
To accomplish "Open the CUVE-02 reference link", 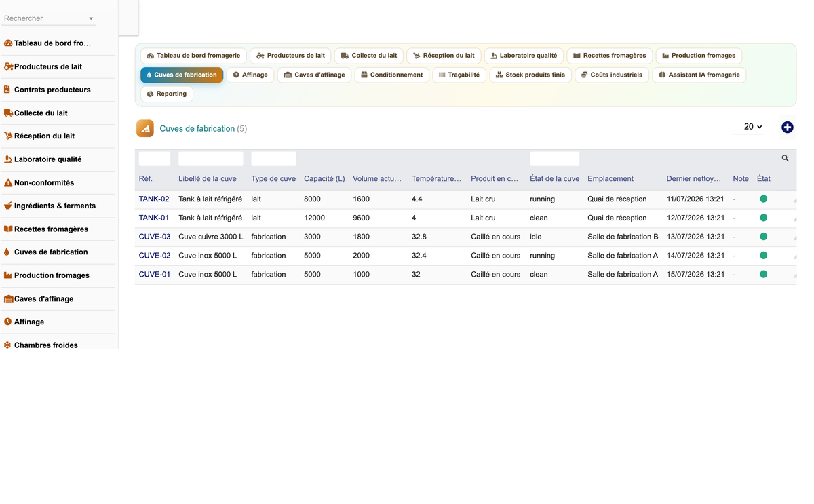I will pos(155,256).
